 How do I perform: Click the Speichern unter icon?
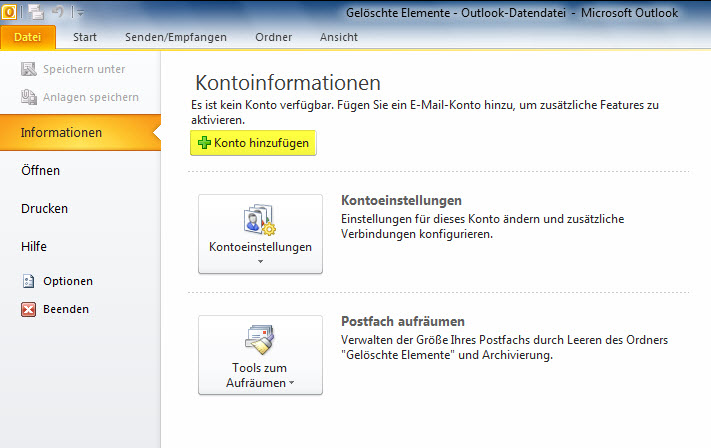tap(28, 69)
